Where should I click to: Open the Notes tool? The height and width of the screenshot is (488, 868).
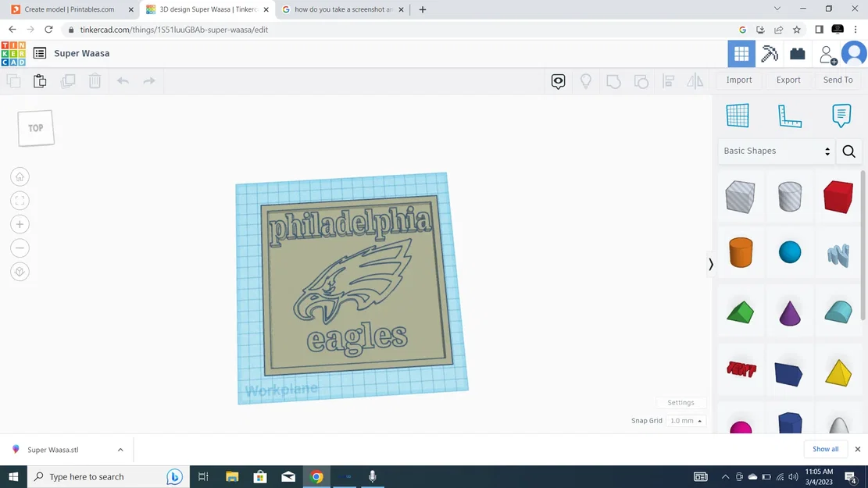tap(841, 116)
